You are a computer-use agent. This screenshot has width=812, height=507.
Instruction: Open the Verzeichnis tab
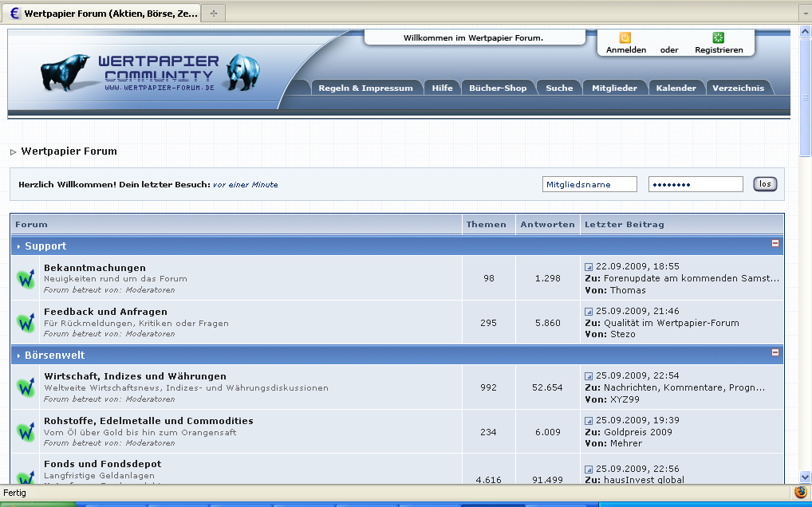738,88
